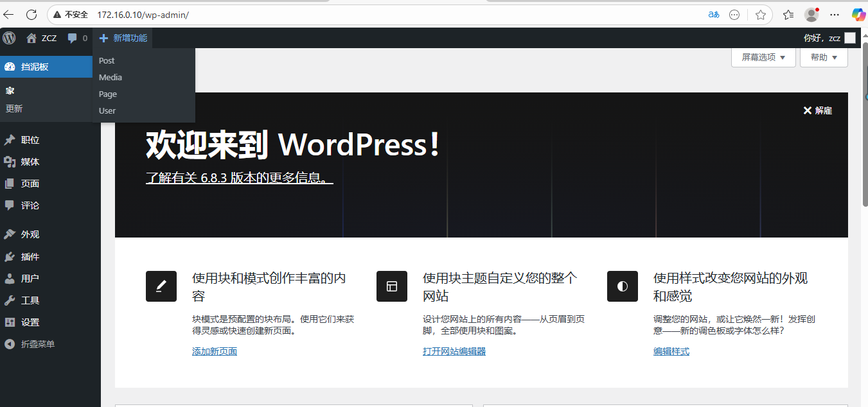Viewport: 868px width, 407px height.
Task: Open the browser profile avatar icon
Action: click(x=811, y=14)
